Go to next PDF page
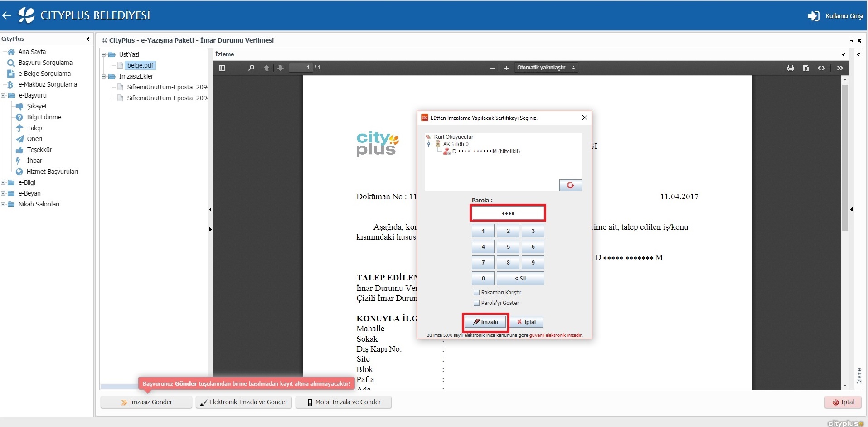Image resolution: width=868 pixels, height=427 pixels. (x=281, y=68)
